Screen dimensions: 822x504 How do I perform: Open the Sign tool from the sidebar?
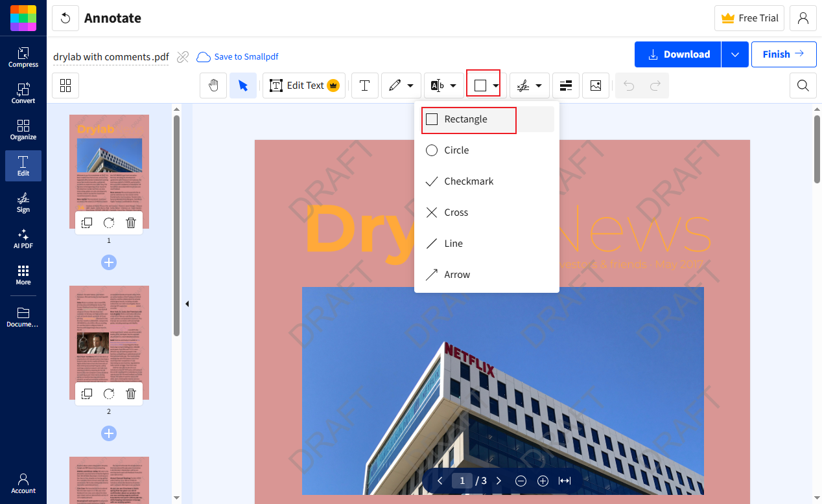click(23, 202)
